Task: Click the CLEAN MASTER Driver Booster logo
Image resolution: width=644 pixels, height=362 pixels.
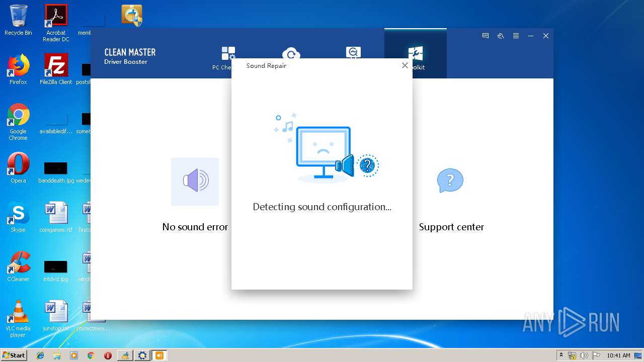Action: (x=130, y=56)
